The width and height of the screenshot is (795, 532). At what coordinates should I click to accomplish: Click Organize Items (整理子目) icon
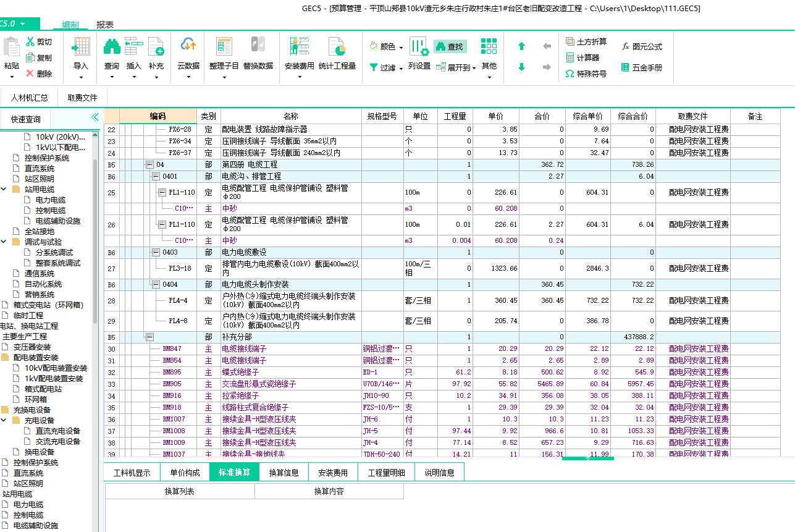(x=224, y=46)
